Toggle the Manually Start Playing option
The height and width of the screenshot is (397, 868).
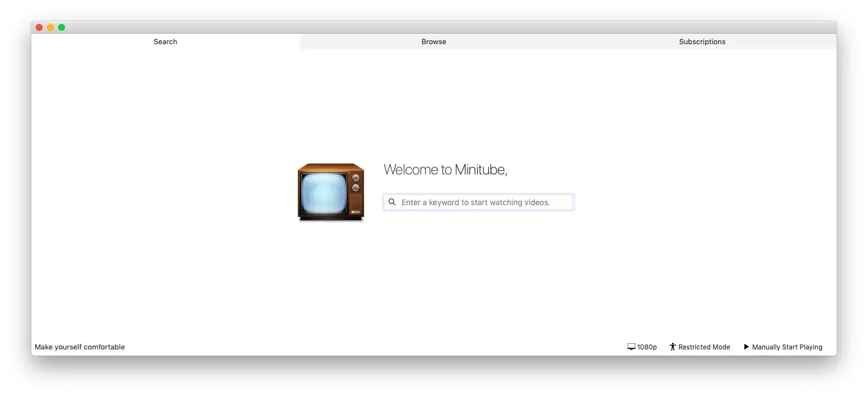coord(787,347)
